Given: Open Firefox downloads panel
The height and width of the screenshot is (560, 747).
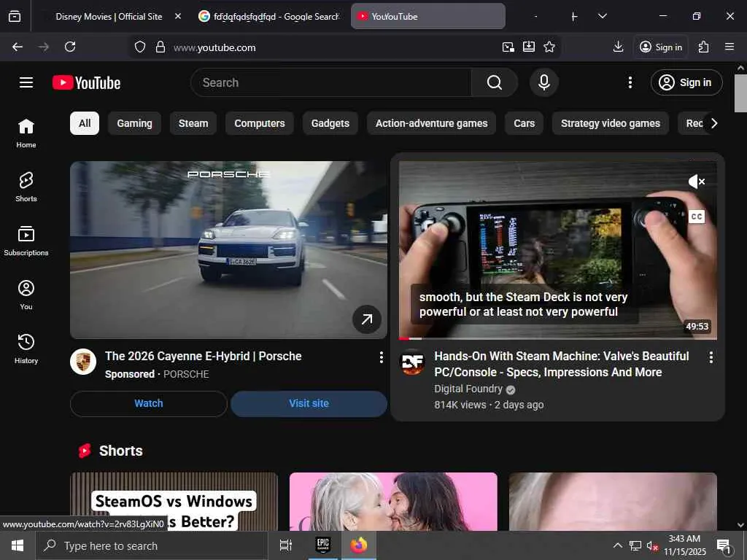Looking at the screenshot, I should pos(618,47).
